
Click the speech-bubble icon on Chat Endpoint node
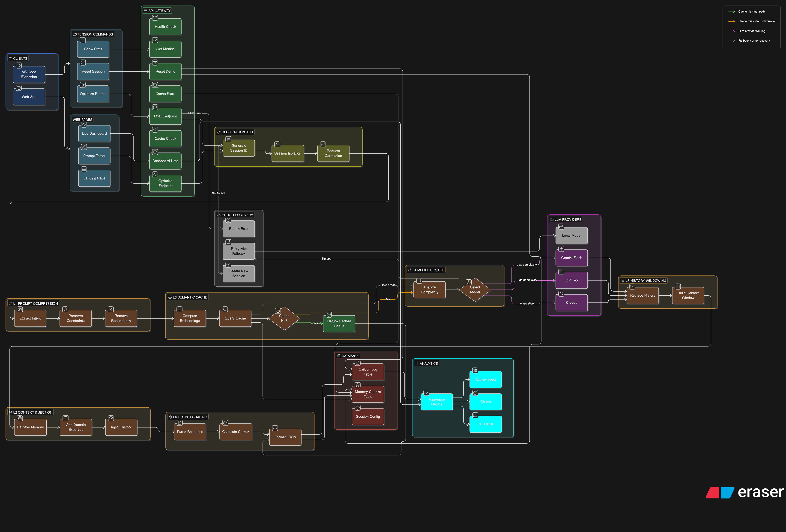click(155, 107)
